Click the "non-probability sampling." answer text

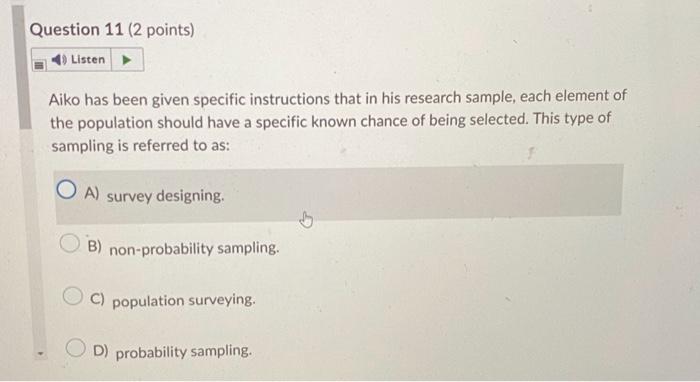194,248
